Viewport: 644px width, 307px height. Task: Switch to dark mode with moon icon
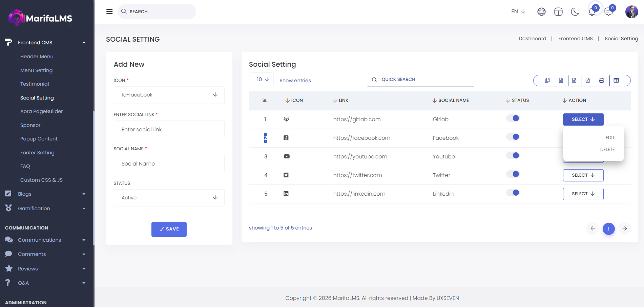(x=575, y=12)
